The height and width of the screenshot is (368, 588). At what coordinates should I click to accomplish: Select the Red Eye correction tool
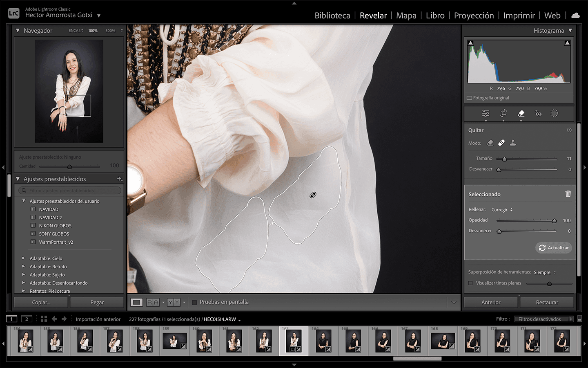[x=539, y=114]
